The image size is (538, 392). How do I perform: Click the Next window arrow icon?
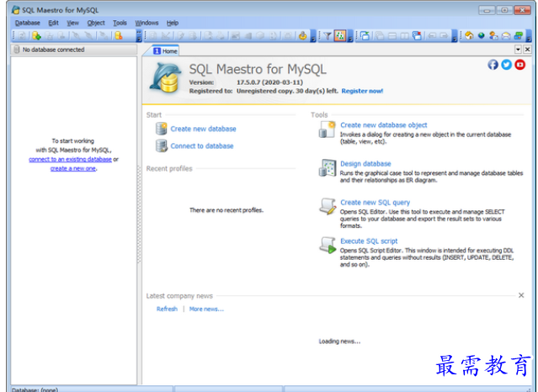click(x=444, y=35)
